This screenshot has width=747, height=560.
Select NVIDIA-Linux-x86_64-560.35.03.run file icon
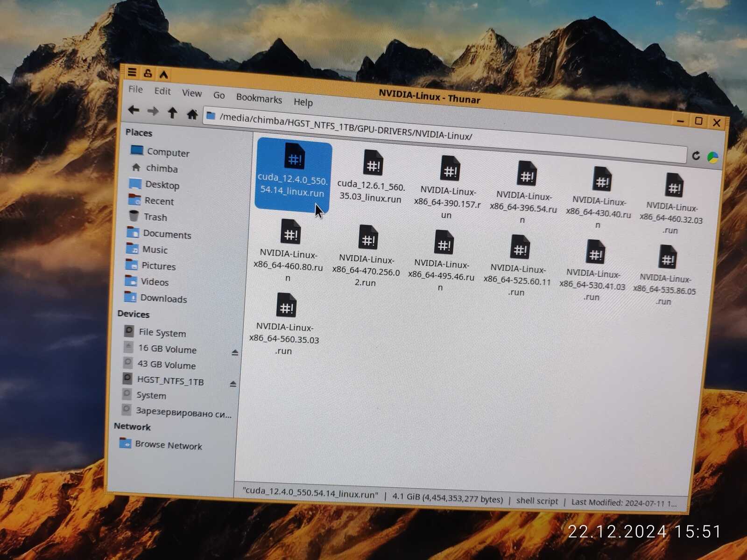tap(287, 306)
